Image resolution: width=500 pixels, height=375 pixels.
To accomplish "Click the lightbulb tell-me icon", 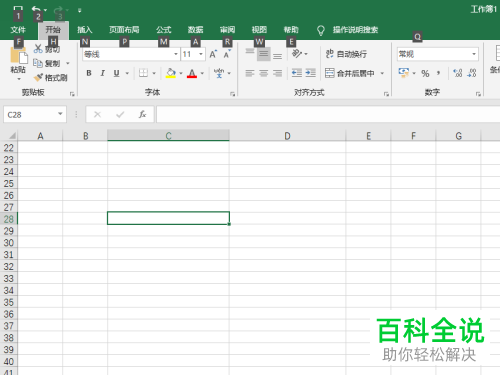I will (x=320, y=30).
